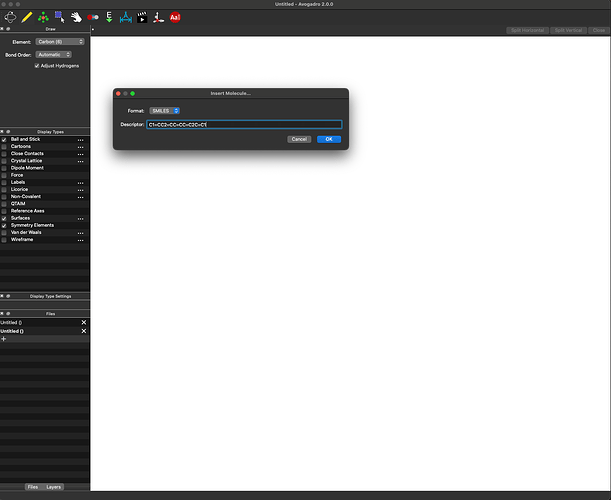Open Ball and Stick settings dots
This screenshot has height=500, width=611.
(80, 140)
